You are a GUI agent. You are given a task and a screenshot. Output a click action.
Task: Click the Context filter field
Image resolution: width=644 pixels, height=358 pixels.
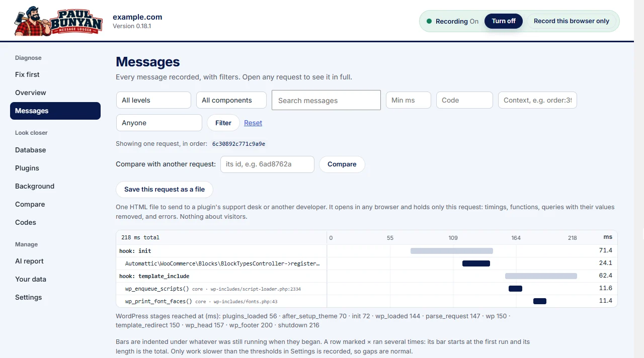click(x=537, y=100)
